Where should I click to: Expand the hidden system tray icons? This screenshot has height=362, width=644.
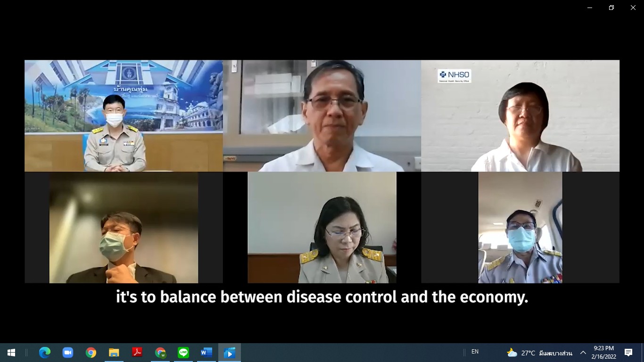click(x=583, y=353)
